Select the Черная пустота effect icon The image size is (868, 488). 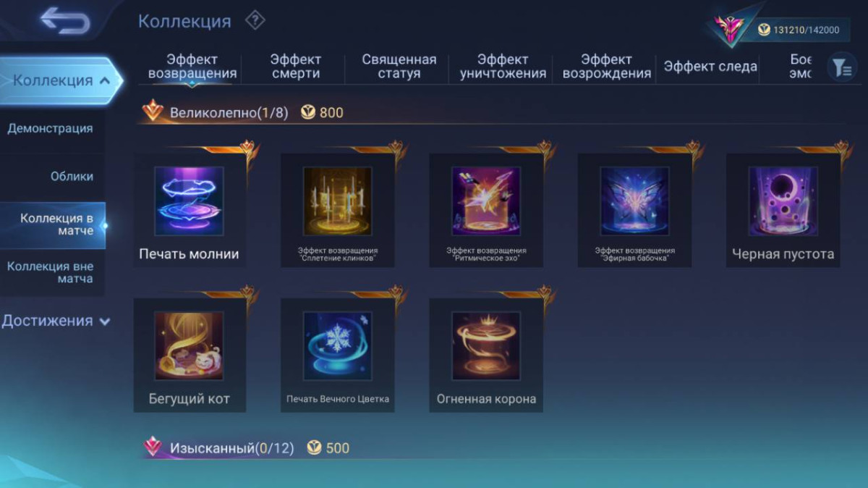click(x=783, y=201)
